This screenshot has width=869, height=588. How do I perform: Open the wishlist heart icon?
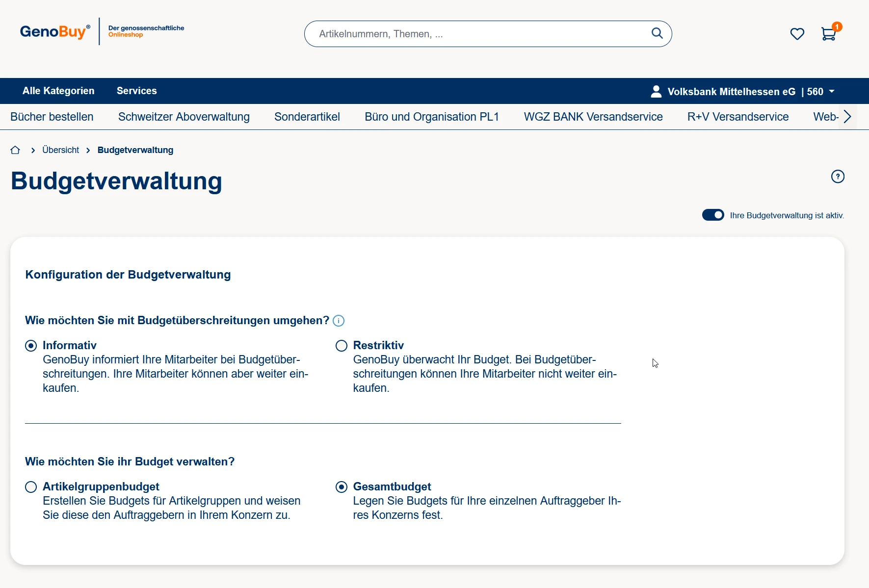click(x=797, y=34)
